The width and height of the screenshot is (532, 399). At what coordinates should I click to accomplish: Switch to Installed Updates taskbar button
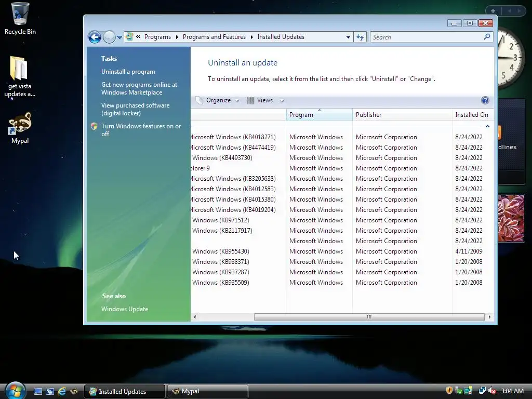tap(124, 391)
